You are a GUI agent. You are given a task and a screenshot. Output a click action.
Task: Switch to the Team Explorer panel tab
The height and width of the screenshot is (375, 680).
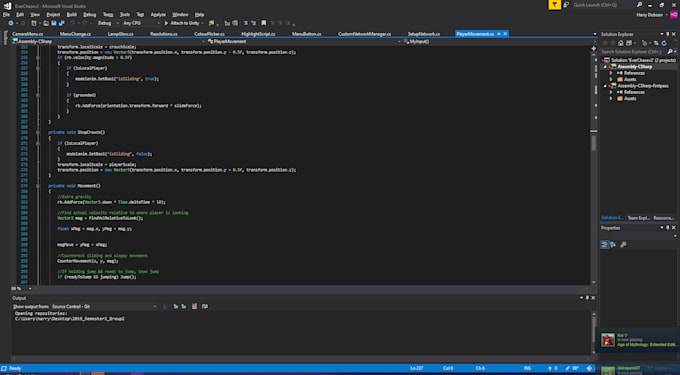(x=638, y=218)
